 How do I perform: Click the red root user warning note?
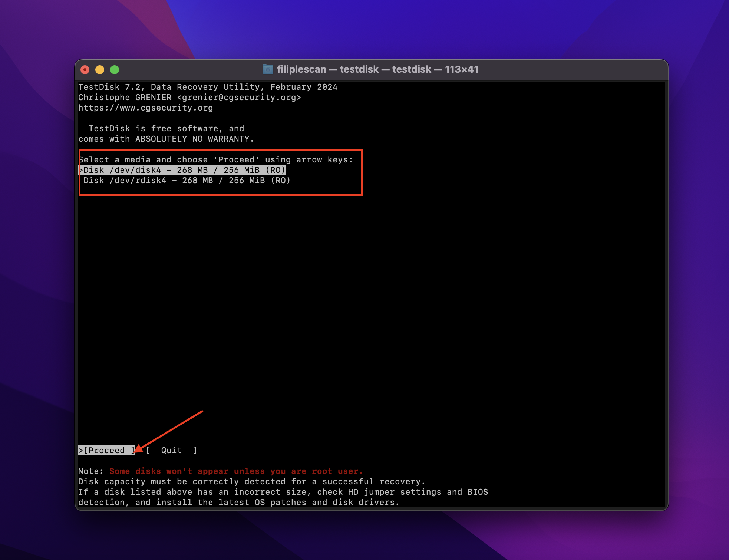click(x=236, y=471)
